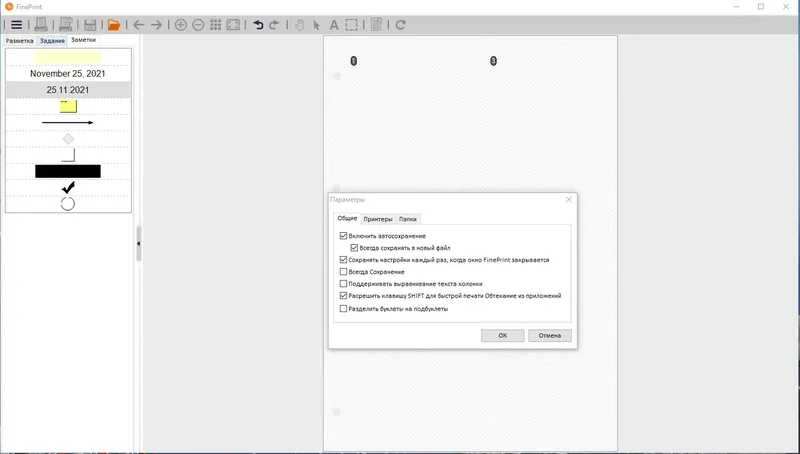This screenshot has height=454, width=800.
Task: Select the text 'A' tool
Action: 334,24
